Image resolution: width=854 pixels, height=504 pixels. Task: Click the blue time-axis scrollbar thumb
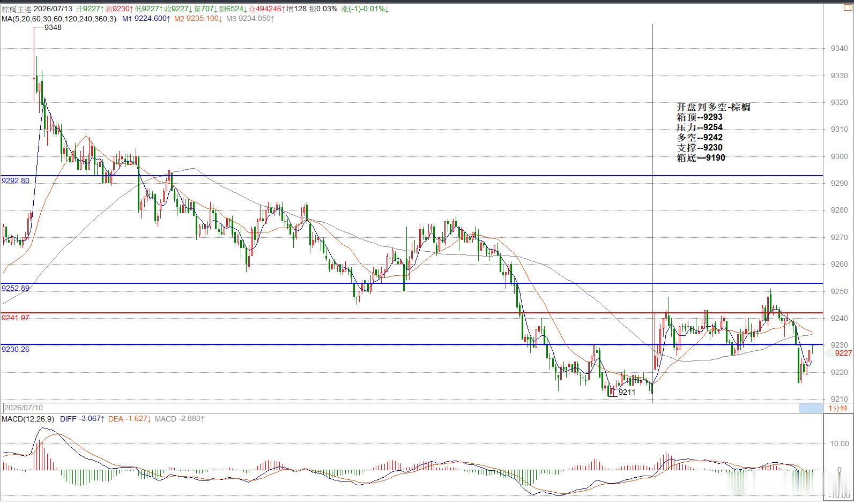click(x=811, y=409)
